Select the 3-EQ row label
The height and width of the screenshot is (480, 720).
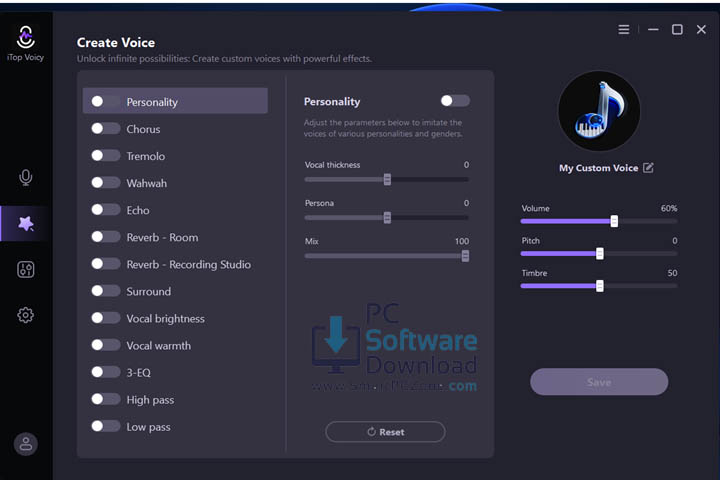[138, 373]
